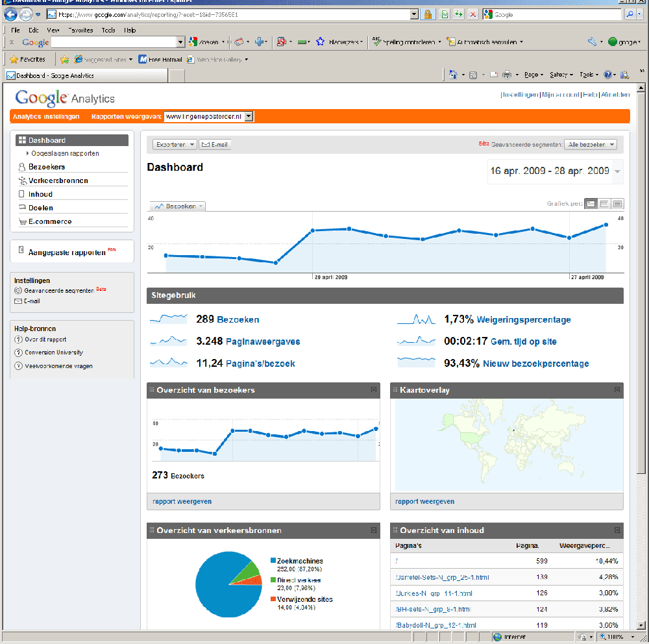This screenshot has height=644, width=649.
Task: Click the Afmelden link
Action: [x=615, y=95]
